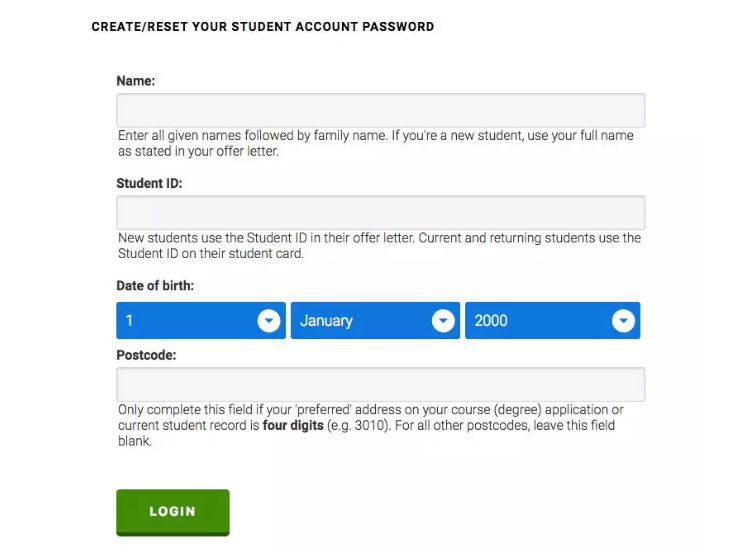The image size is (739, 552).
Task: Click the down arrow icon on day dropdown
Action: pos(268,321)
